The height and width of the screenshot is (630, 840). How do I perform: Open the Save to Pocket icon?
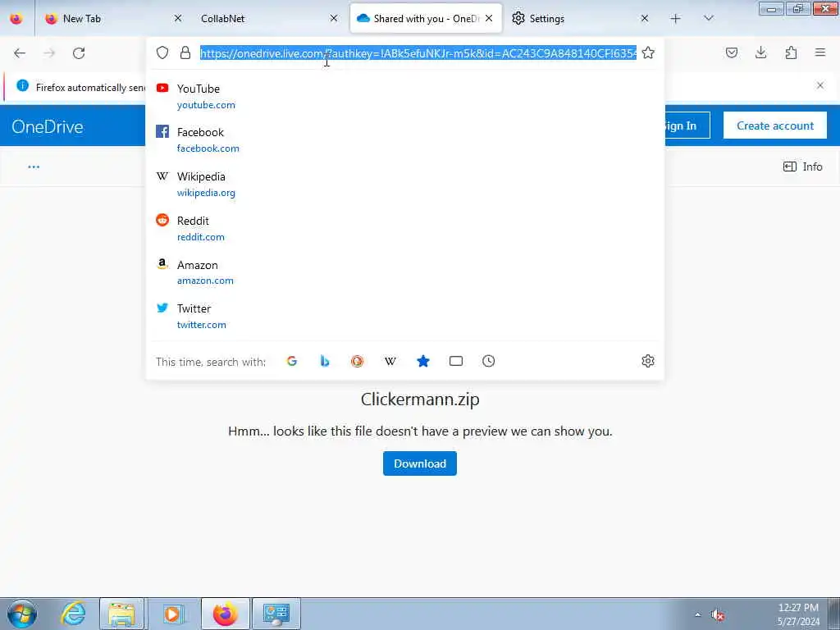coord(732,52)
